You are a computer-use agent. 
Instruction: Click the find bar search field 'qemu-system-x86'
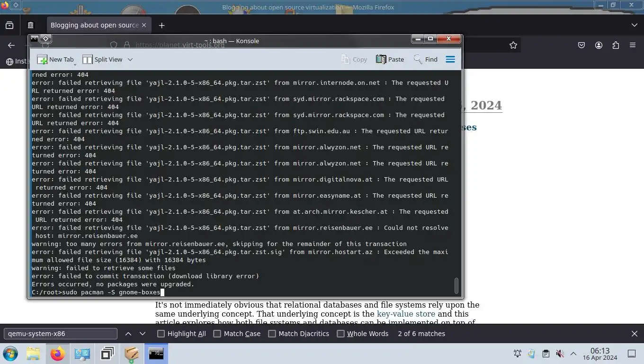pos(60,334)
